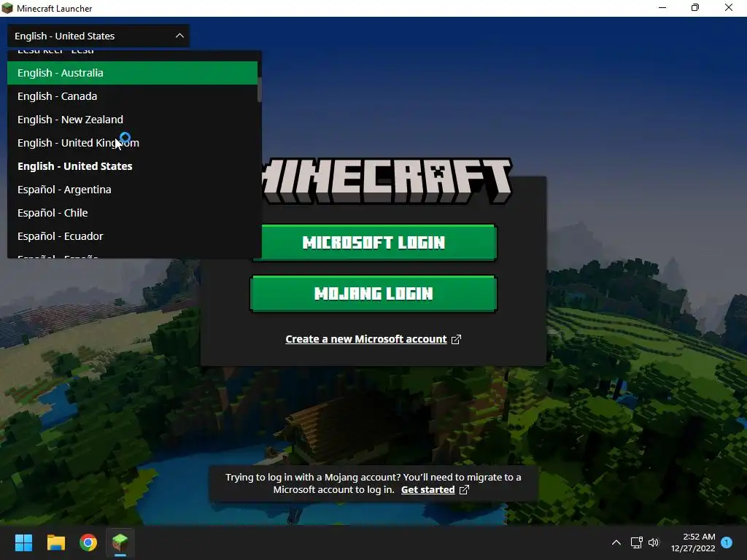
Task: Pick English - New Zealand language
Action: (133, 120)
